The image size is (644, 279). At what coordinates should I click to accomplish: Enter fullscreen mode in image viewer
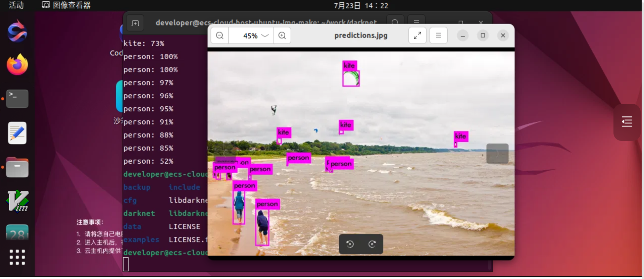tap(417, 36)
